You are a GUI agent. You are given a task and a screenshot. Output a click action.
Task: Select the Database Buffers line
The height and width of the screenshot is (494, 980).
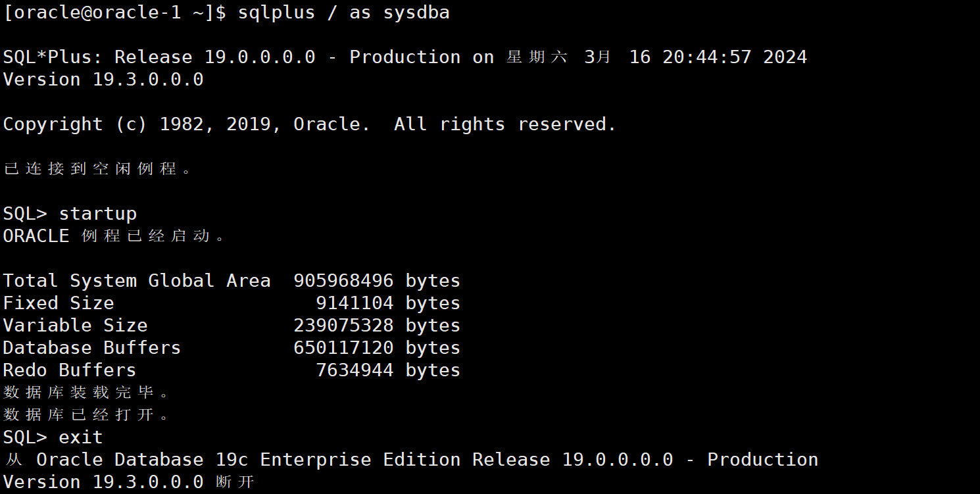[x=230, y=347]
